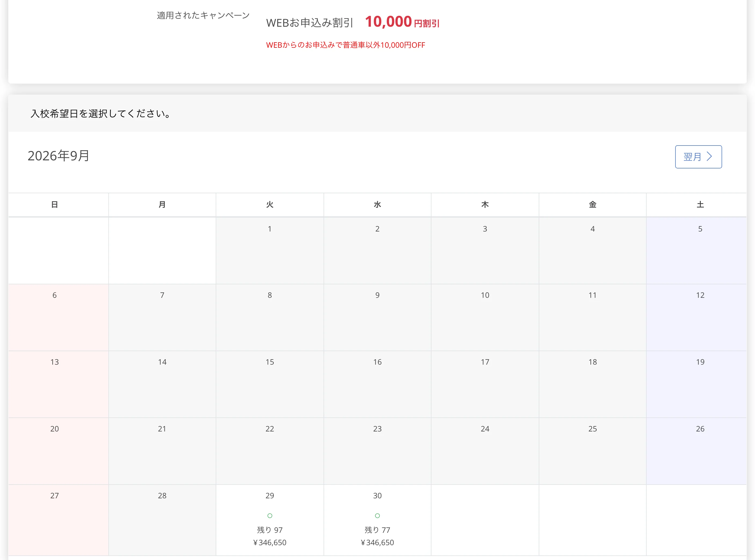Click date 28 in the calendar
This screenshot has height=560, width=755.
(x=162, y=520)
